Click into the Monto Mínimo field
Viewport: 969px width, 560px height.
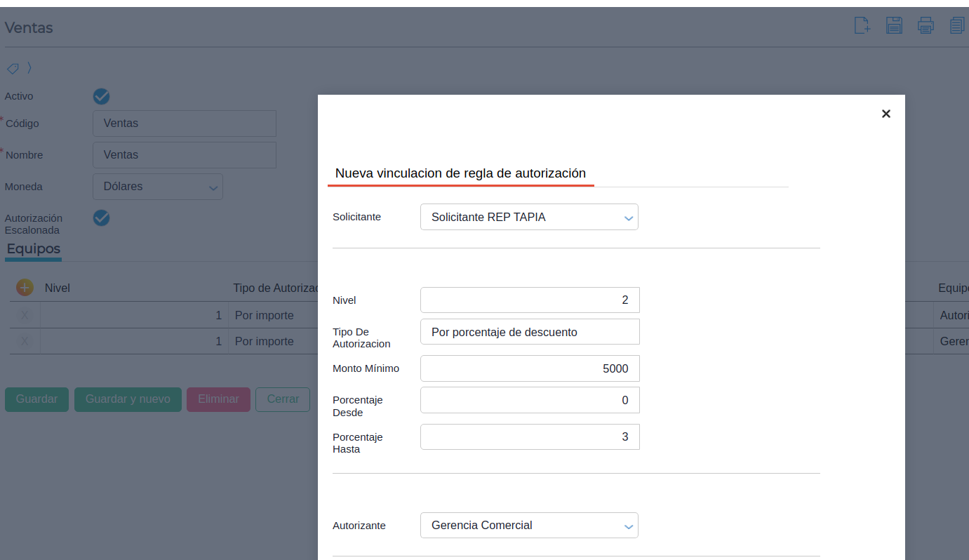(x=530, y=368)
